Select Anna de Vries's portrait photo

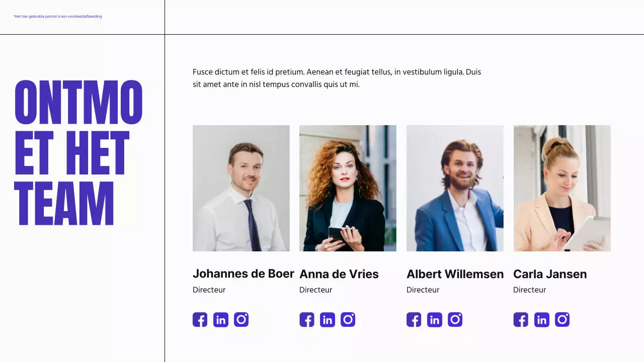point(348,188)
